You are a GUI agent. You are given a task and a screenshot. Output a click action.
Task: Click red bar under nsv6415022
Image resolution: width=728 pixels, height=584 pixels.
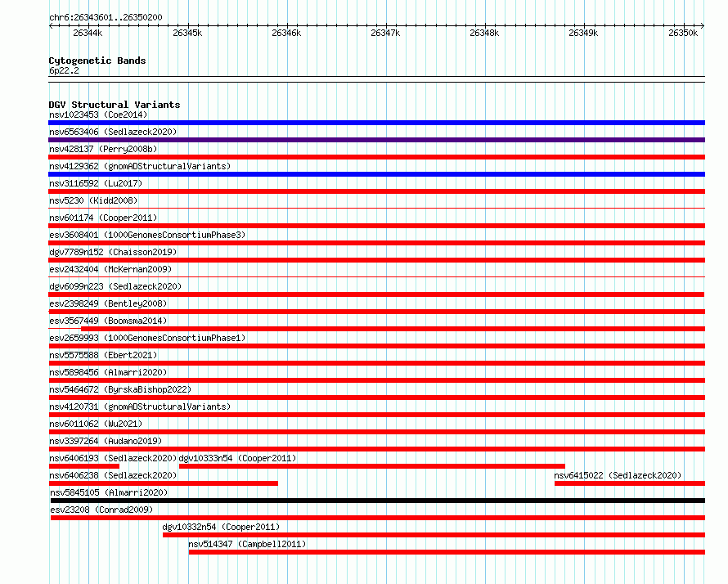tap(630, 483)
